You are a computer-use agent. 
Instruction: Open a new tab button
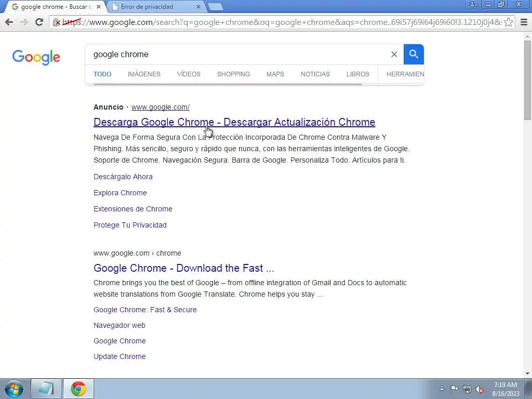[x=215, y=7]
